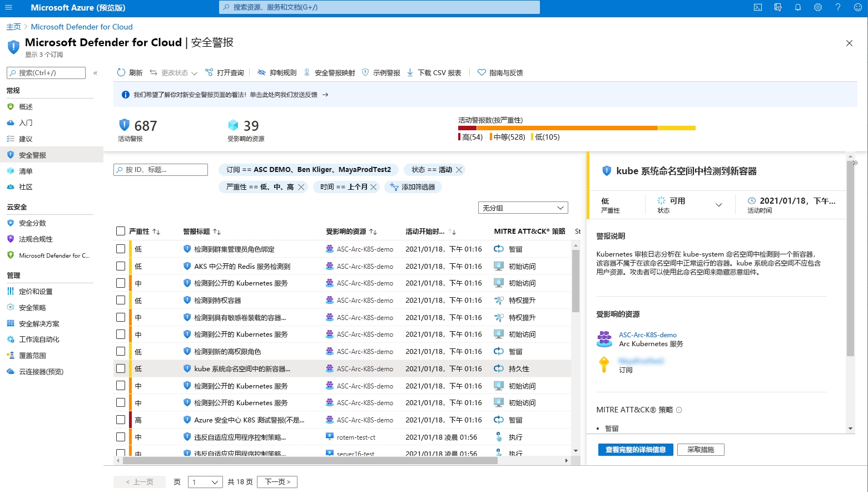Open Cloud Shell icon in top bar
Image resolution: width=868 pixels, height=492 pixels.
pyautogui.click(x=758, y=7)
